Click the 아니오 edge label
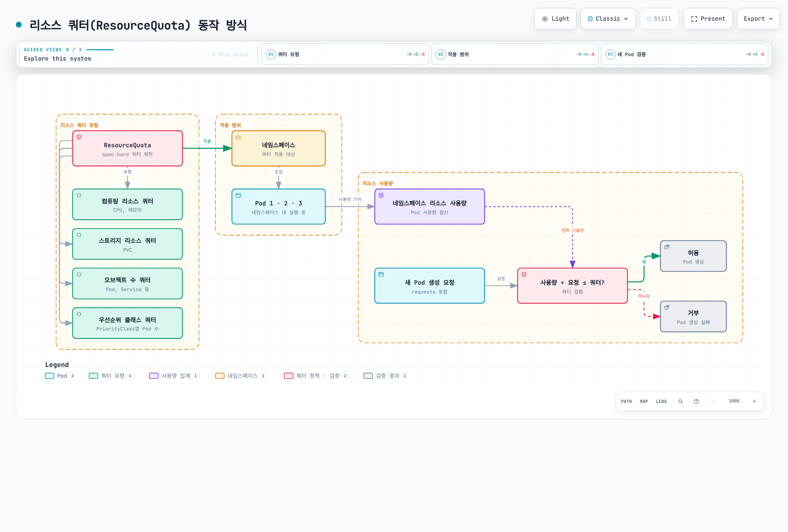 [x=644, y=296]
